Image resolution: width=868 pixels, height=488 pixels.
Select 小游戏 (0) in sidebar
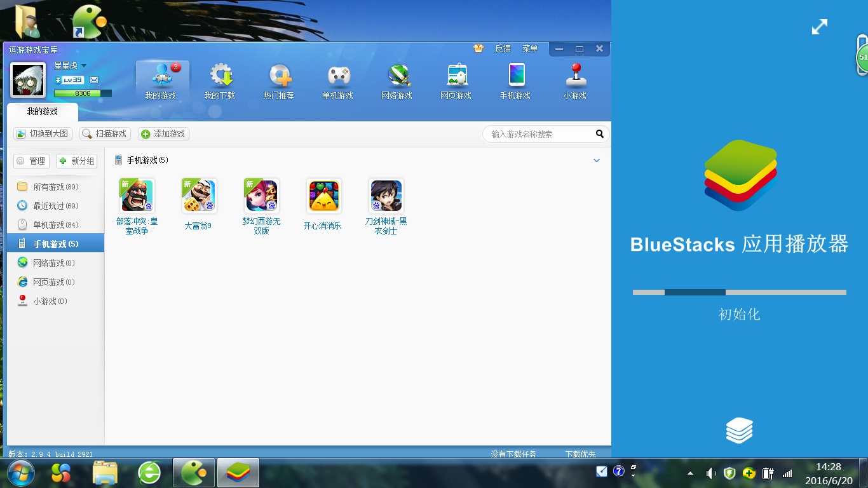tap(55, 301)
